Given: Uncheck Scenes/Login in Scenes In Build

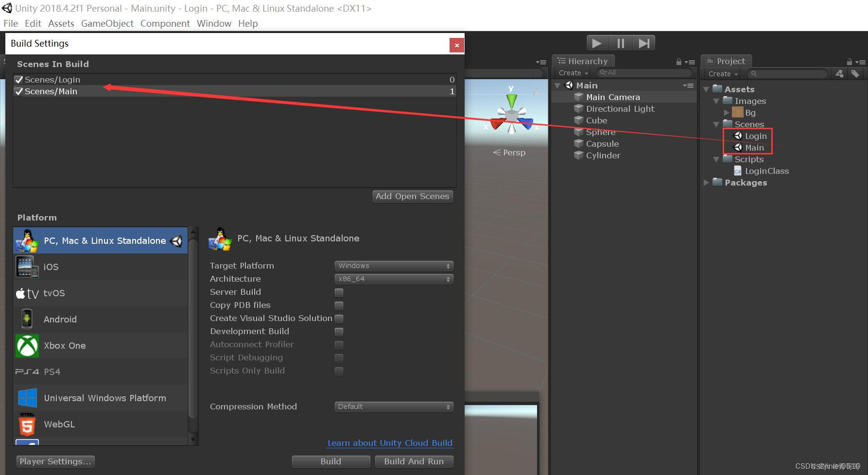Looking at the screenshot, I should (x=18, y=79).
